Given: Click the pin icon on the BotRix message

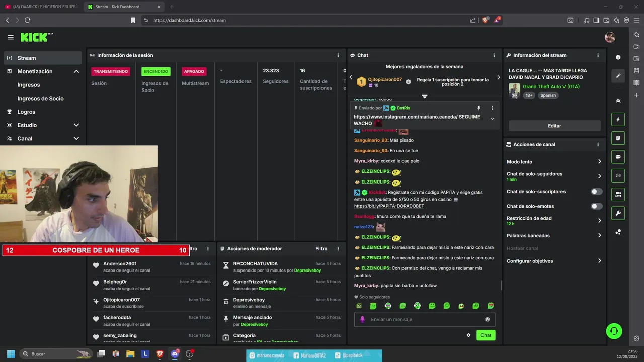Looking at the screenshot, I should click(478, 108).
